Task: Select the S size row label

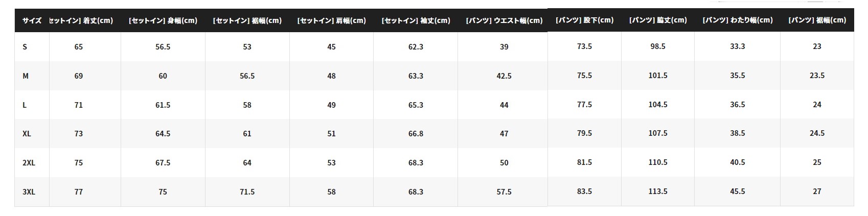Action: (x=25, y=47)
